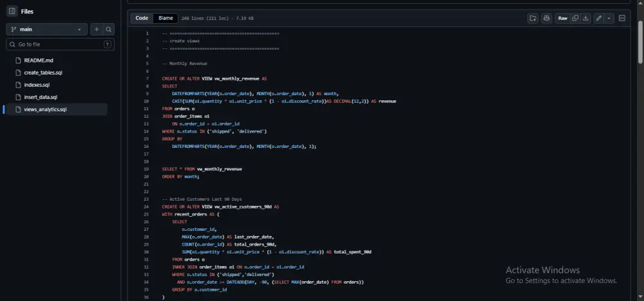The height and width of the screenshot is (301, 644).
Task: Click the indexes.sql file icon
Action: click(17, 85)
